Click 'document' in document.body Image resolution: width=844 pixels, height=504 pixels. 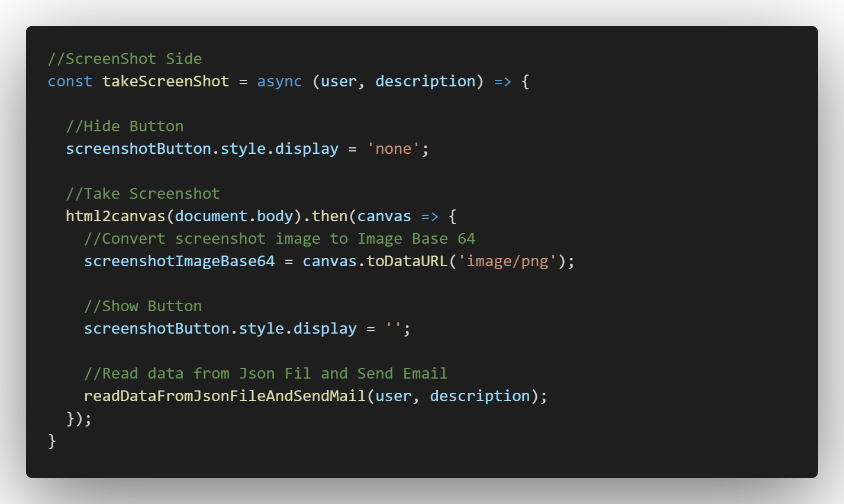(211, 216)
